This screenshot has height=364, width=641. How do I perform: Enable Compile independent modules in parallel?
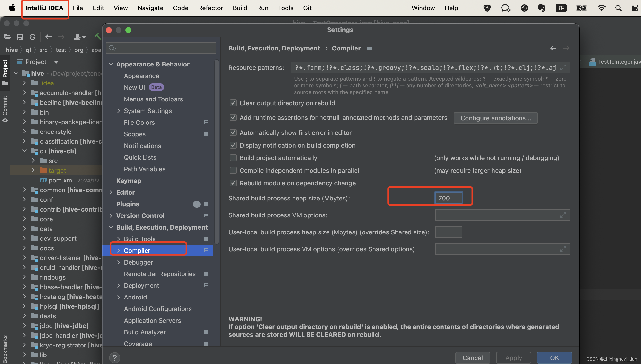[233, 171]
